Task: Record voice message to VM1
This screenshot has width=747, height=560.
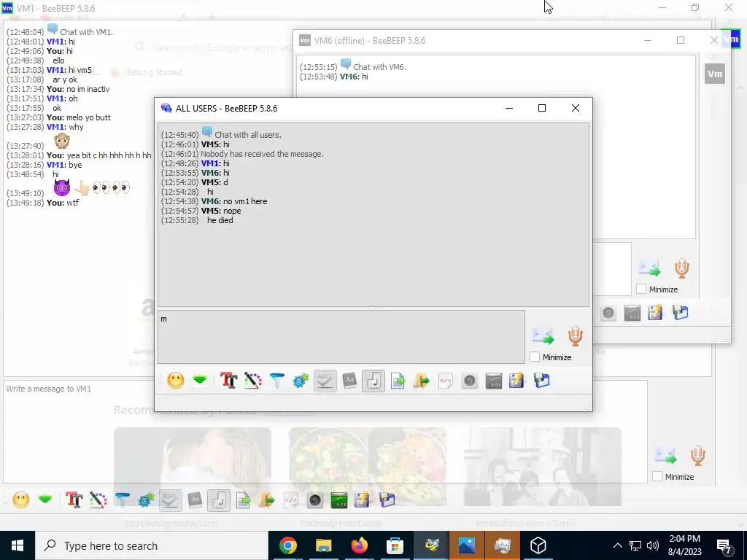Action: 698,456
